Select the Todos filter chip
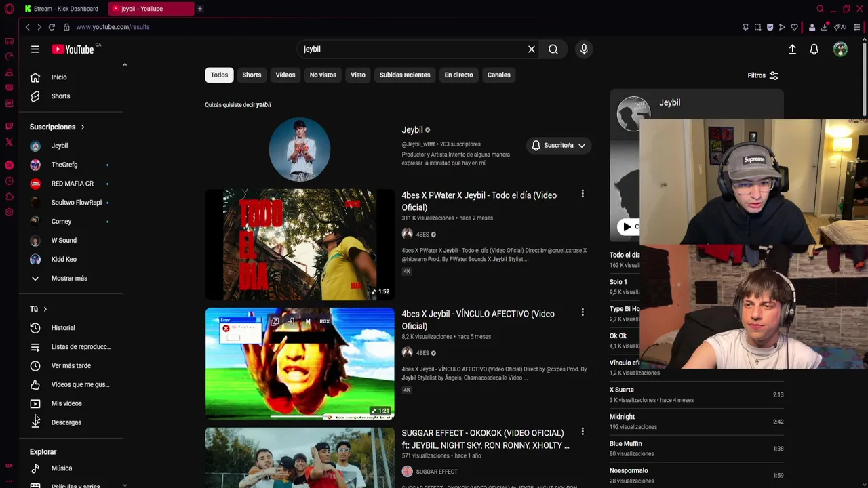The width and height of the screenshot is (868, 488). 219,75
